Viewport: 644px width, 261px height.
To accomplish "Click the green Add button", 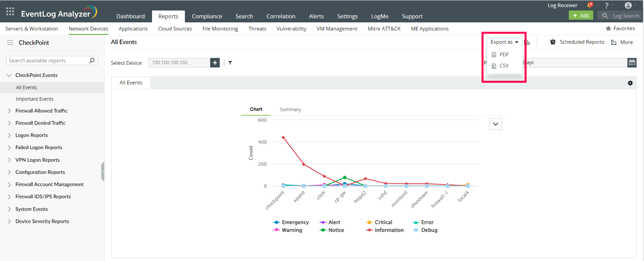I will point(581,16).
